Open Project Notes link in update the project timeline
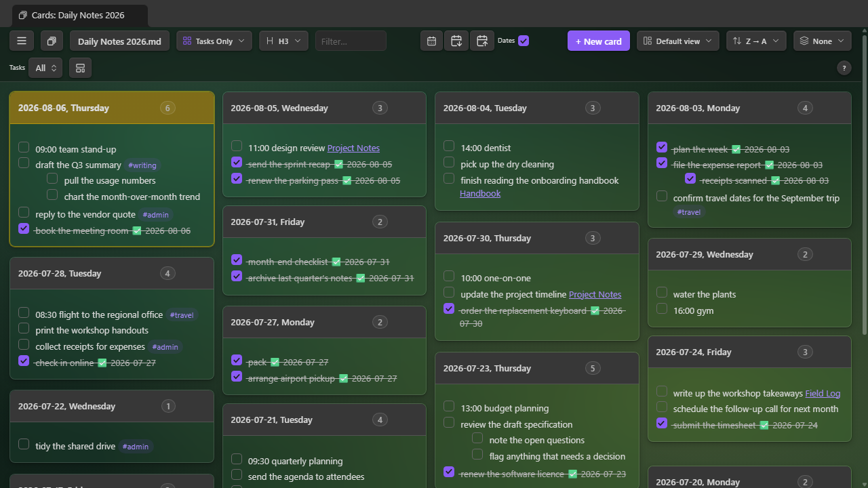This screenshot has height=488, width=868. [x=595, y=294]
